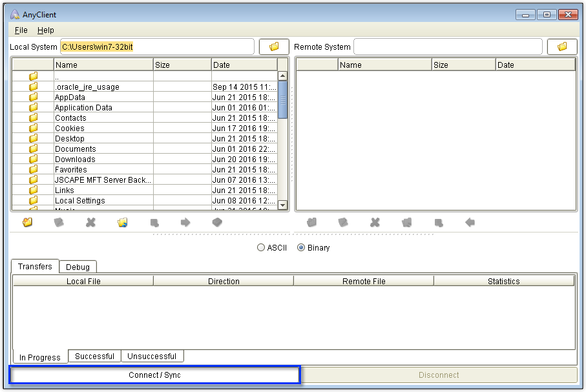Click the Direction column header
This screenshot has width=586, height=392.
(224, 281)
